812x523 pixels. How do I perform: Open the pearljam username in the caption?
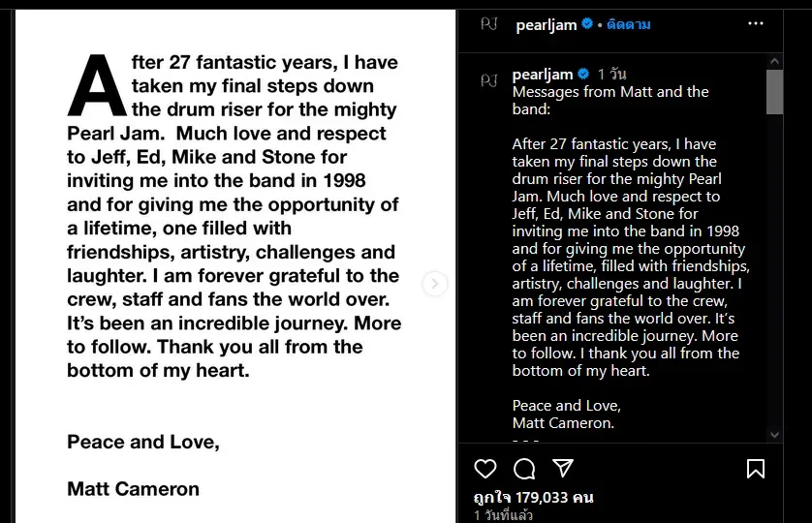[x=543, y=75]
